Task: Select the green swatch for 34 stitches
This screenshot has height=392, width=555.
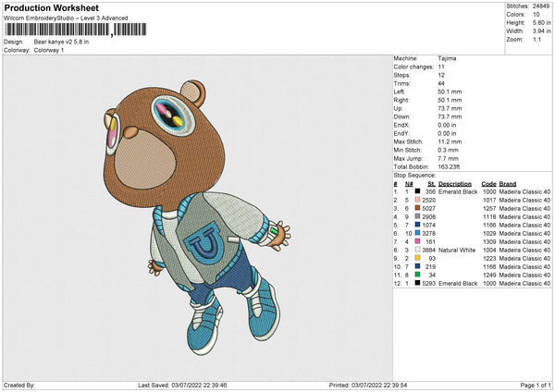Action: point(418,275)
